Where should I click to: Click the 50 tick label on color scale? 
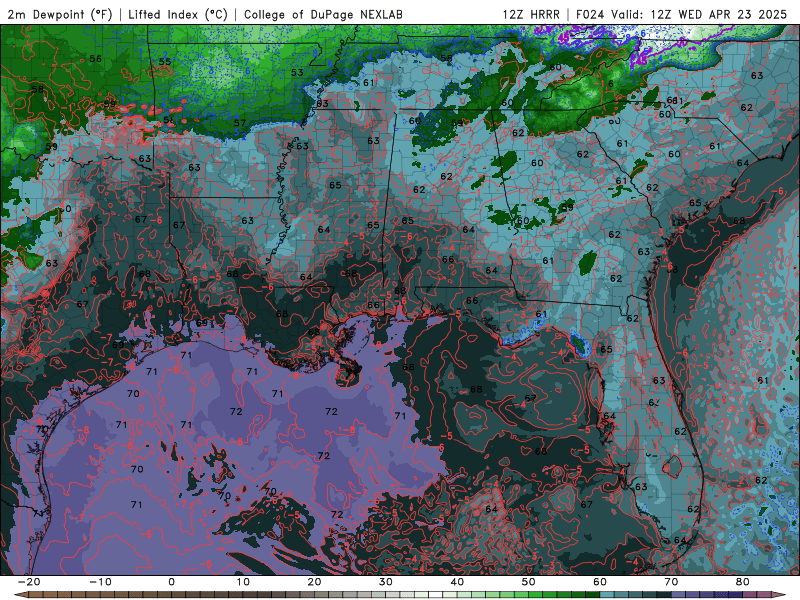tap(529, 582)
